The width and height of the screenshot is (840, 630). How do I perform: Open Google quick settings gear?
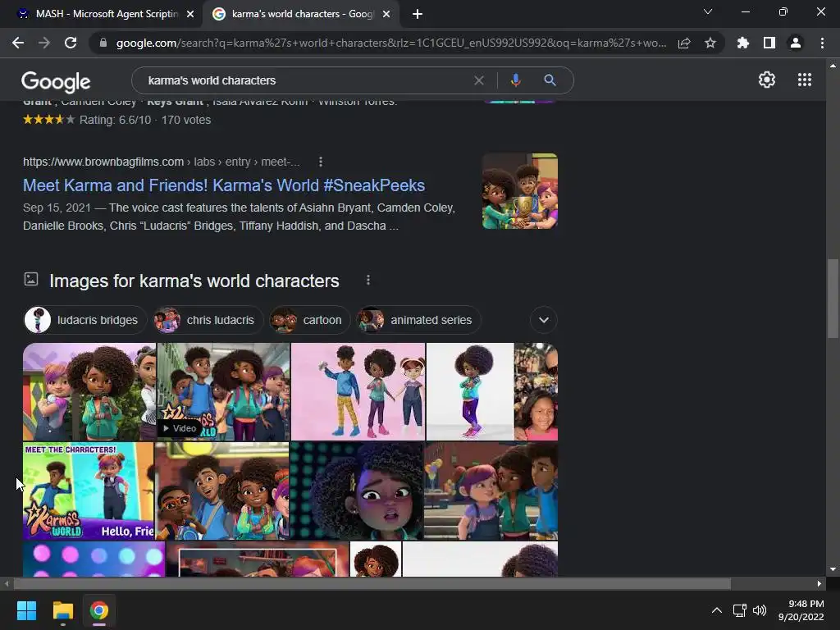click(x=767, y=80)
